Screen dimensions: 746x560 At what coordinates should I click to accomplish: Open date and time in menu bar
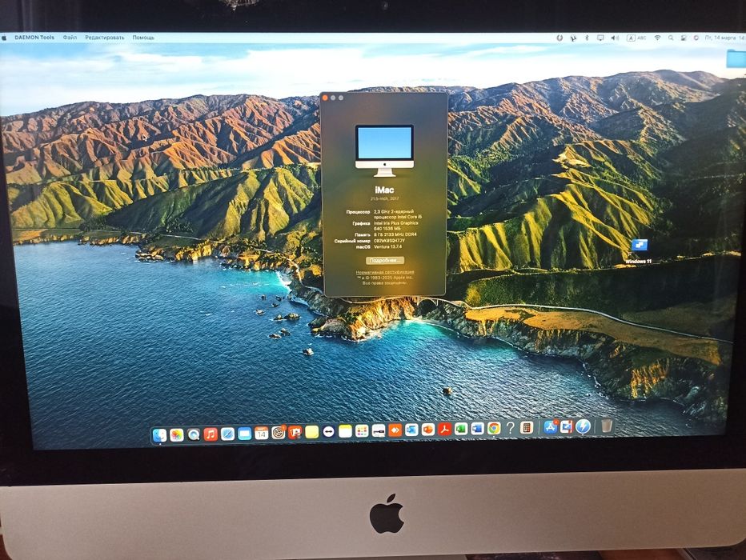point(724,38)
